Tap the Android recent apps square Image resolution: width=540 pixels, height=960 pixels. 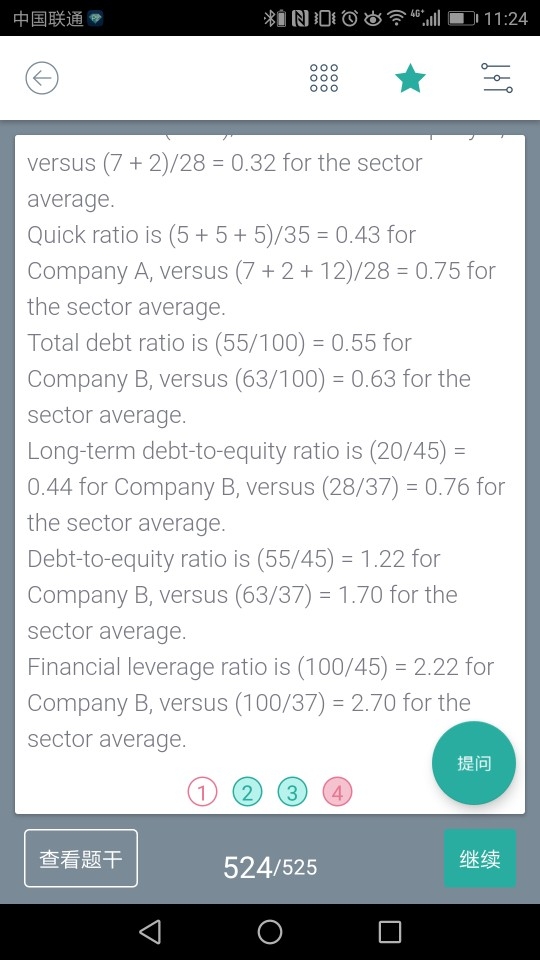(x=390, y=931)
